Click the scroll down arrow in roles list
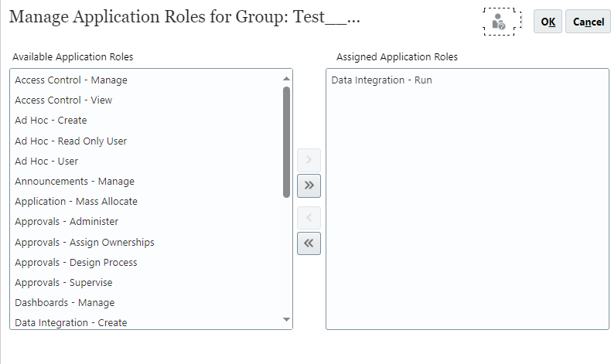 tap(286, 320)
